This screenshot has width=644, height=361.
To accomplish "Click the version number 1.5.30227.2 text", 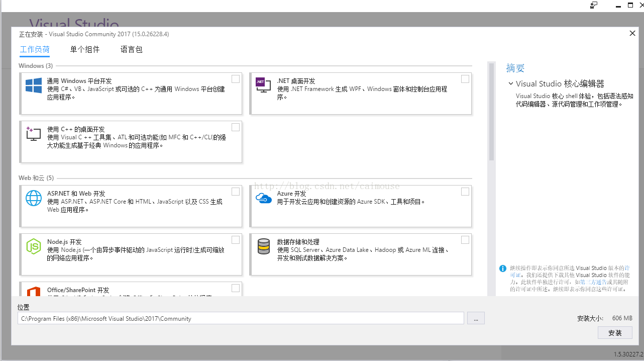I will click(x=628, y=354).
